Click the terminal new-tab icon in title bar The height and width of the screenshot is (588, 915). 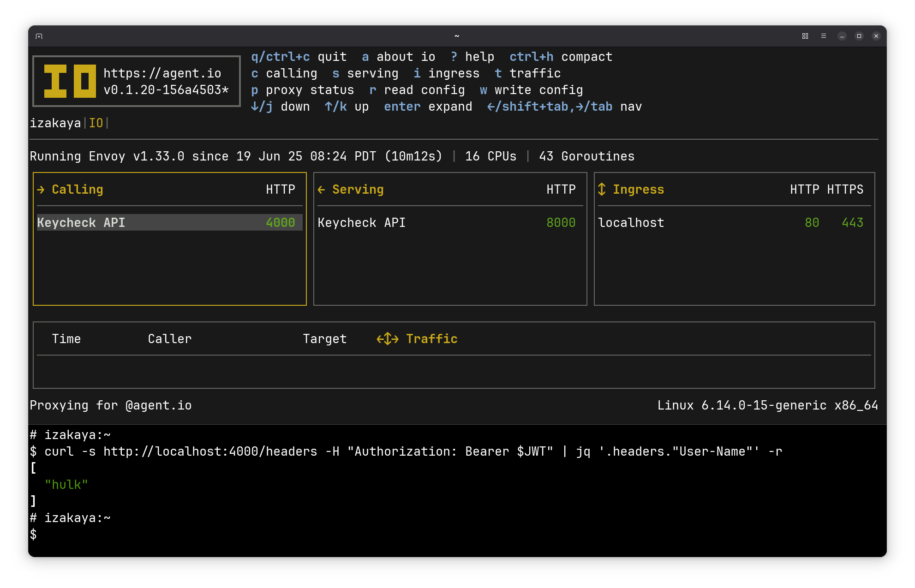click(x=39, y=36)
